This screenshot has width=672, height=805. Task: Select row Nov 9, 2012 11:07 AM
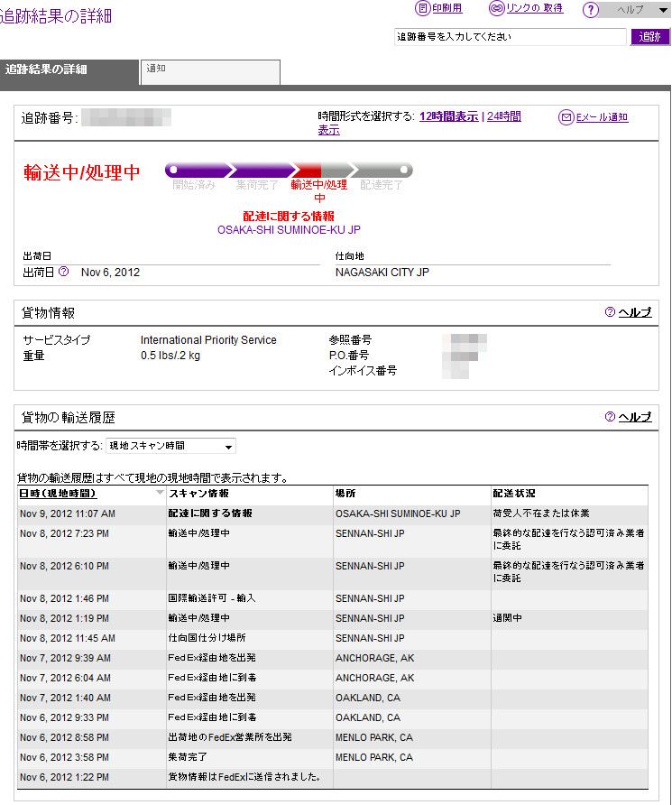tap(333, 514)
